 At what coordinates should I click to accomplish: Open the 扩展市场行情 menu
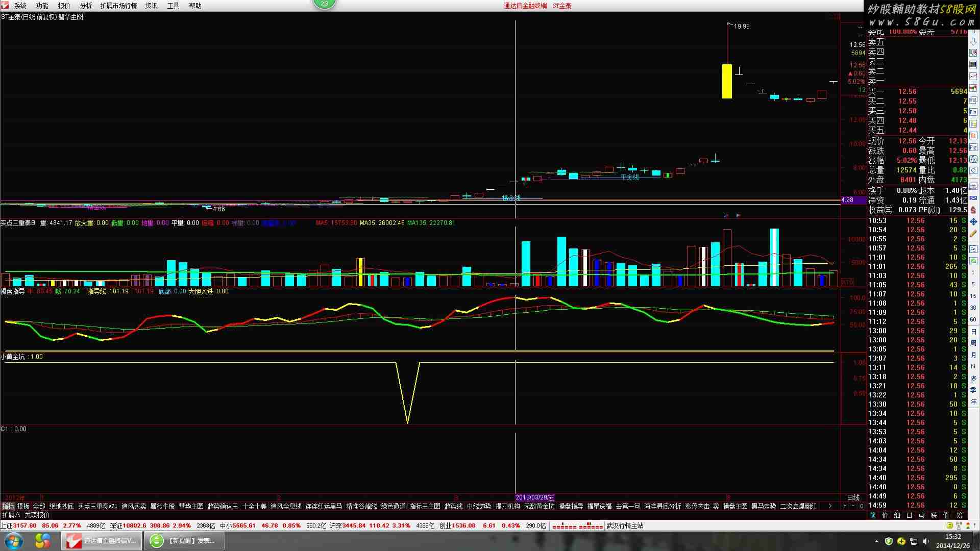tap(118, 6)
